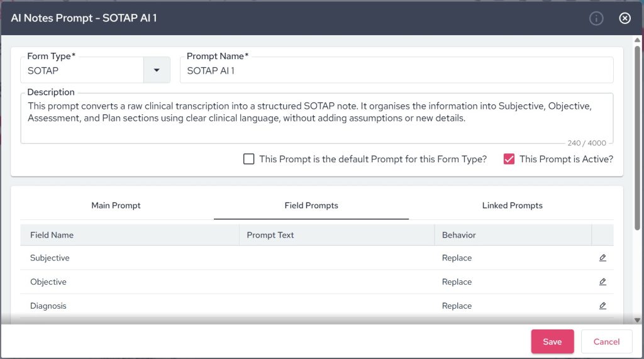Open the Form Type dropdown arrow
This screenshot has height=359, width=644.
point(157,70)
